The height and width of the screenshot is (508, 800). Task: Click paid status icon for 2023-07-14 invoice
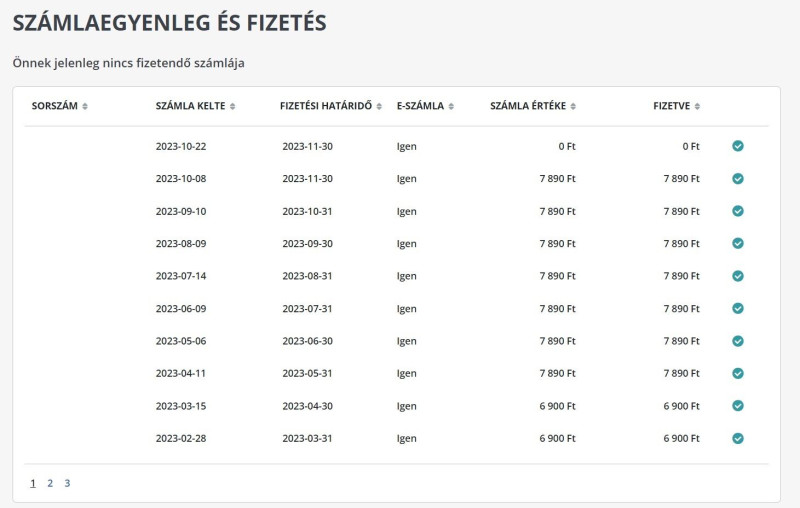tap(738, 276)
